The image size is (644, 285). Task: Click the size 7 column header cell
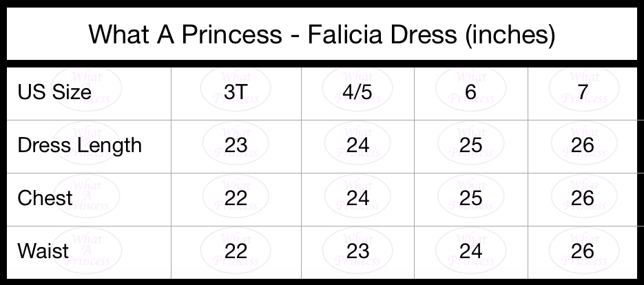tap(583, 92)
